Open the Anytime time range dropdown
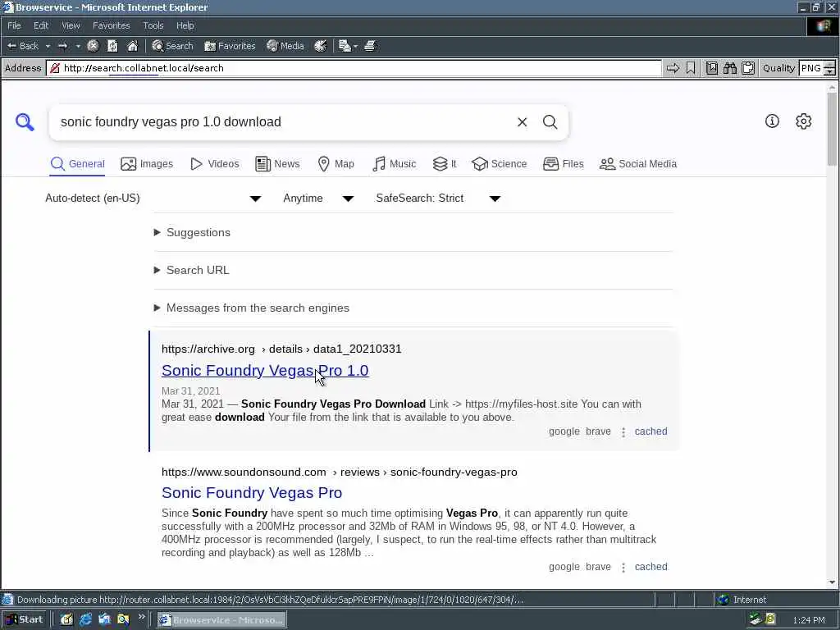The height and width of the screenshot is (630, 840). point(318,199)
